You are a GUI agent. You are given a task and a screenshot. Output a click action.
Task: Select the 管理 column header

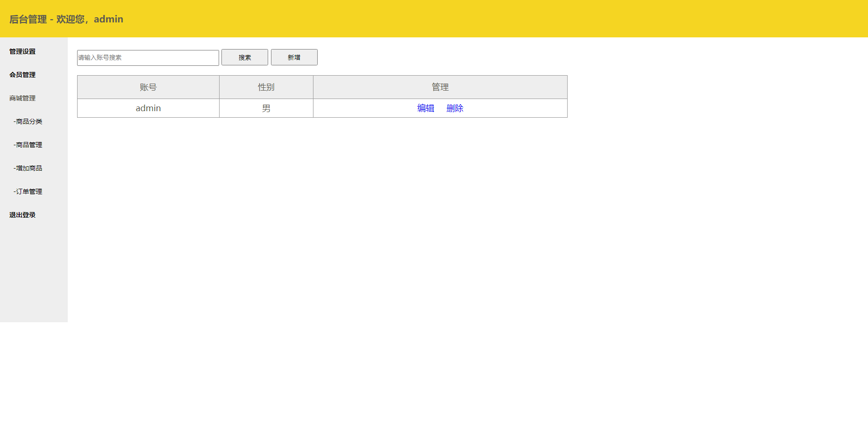440,87
